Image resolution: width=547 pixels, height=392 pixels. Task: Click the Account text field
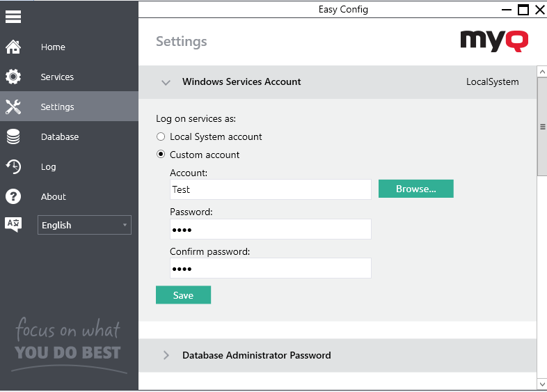[x=270, y=189]
